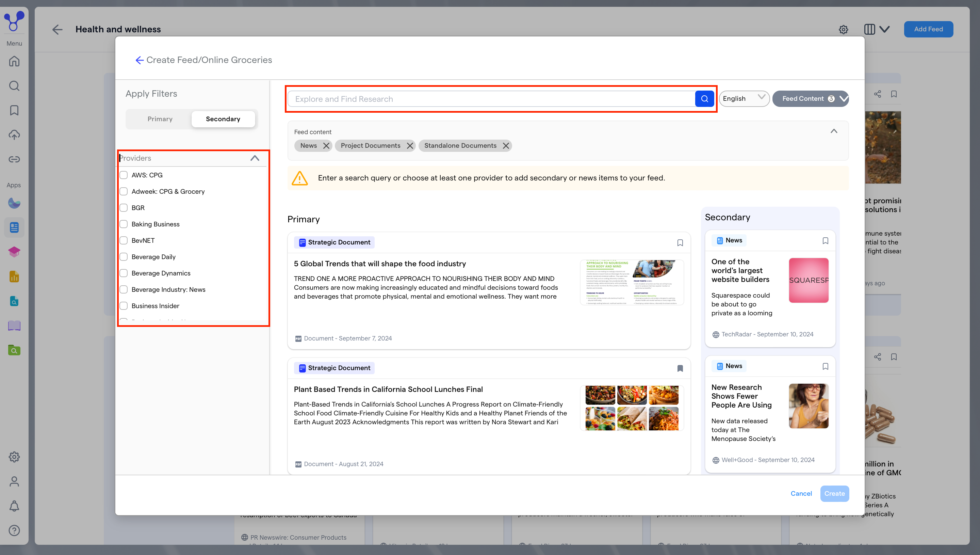Open the user profile icon
Viewport: 980px width, 555px height.
[x=14, y=481]
